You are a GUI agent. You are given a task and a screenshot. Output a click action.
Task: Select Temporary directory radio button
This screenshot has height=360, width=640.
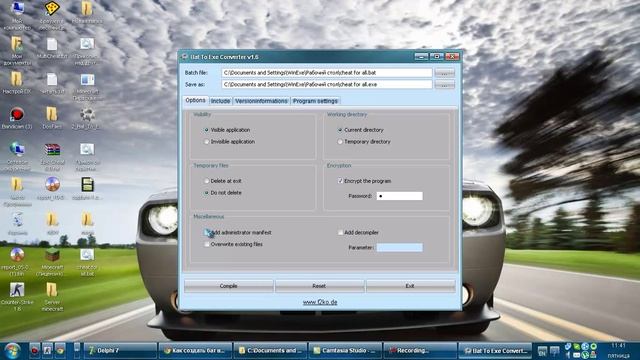pos(340,142)
